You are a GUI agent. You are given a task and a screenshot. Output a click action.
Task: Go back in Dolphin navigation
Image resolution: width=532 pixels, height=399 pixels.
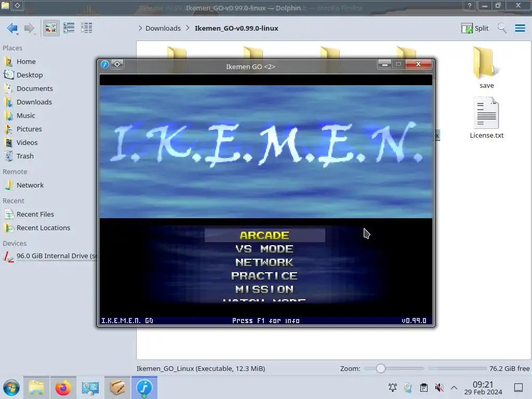point(12,28)
